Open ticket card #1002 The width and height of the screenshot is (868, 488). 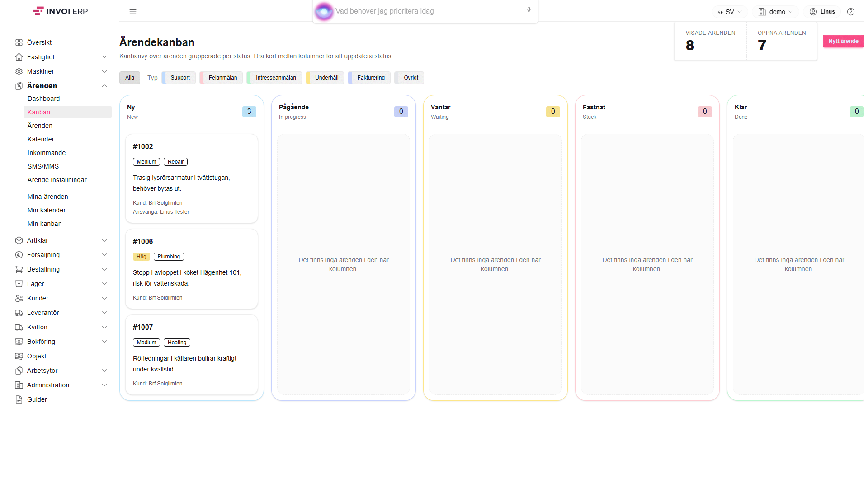tap(192, 178)
